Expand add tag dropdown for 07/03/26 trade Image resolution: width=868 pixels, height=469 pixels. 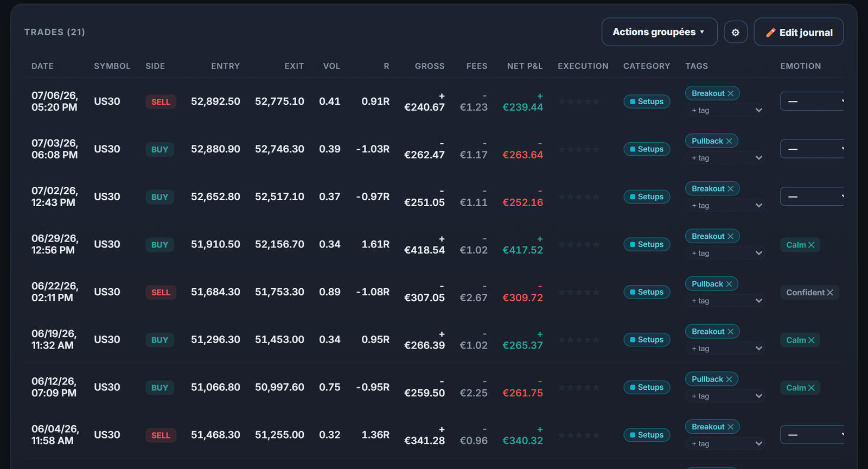pos(725,158)
